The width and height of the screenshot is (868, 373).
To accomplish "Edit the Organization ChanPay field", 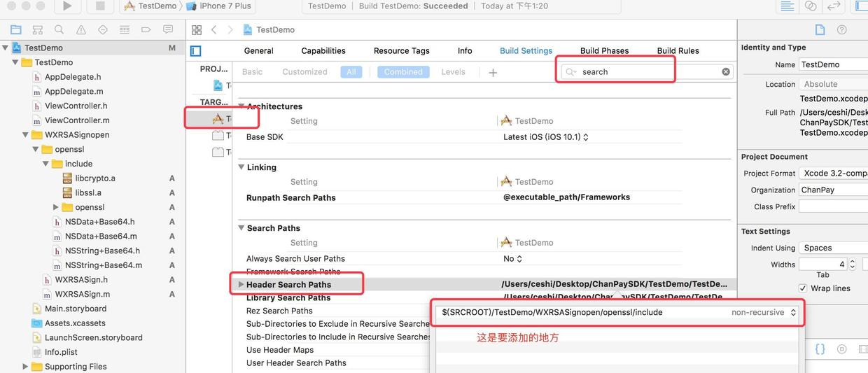I will click(833, 190).
